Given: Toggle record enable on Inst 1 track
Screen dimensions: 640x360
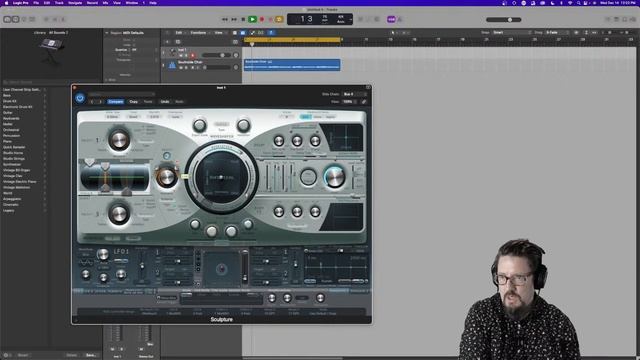Looking at the screenshot, I should click(x=193, y=56).
